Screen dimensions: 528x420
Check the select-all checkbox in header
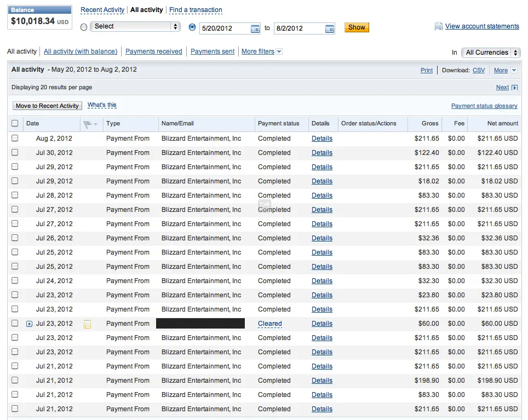[x=15, y=123]
